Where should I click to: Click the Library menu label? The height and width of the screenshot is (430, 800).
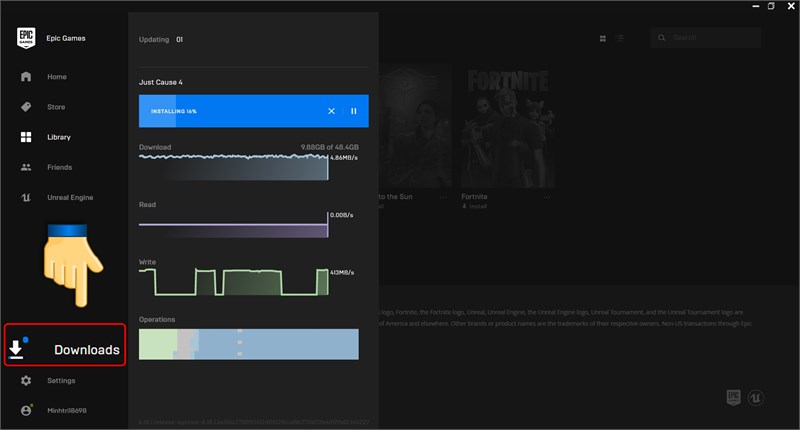point(59,137)
